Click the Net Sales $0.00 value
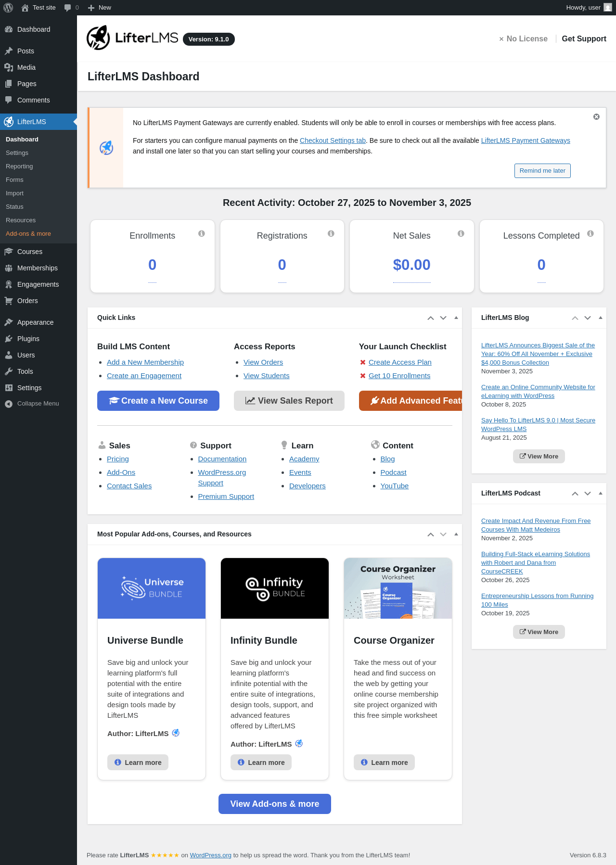 coord(412,265)
